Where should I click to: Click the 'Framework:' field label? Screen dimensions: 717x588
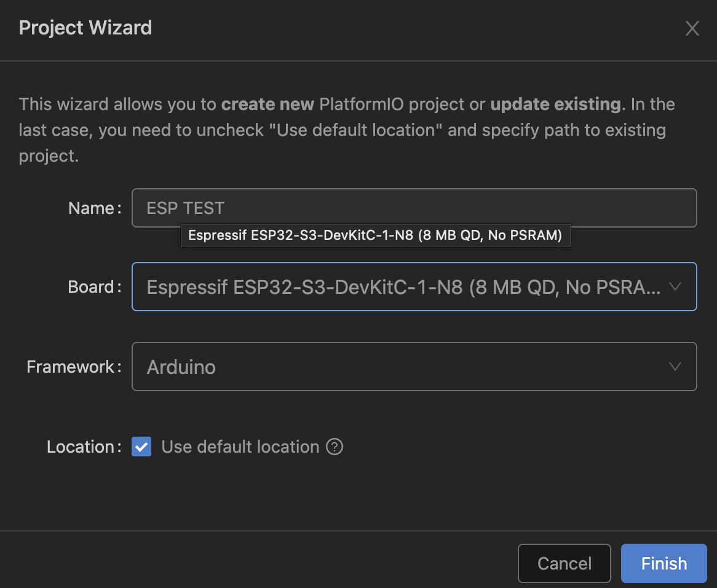click(74, 367)
